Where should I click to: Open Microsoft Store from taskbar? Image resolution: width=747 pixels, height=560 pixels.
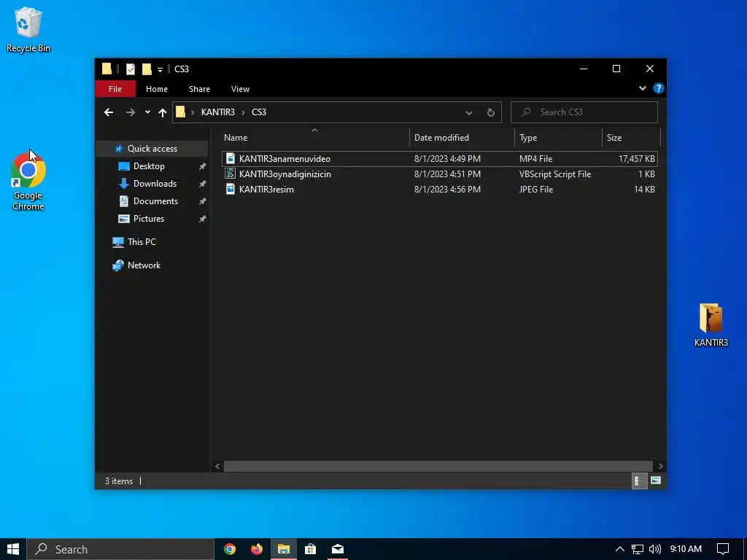click(310, 549)
